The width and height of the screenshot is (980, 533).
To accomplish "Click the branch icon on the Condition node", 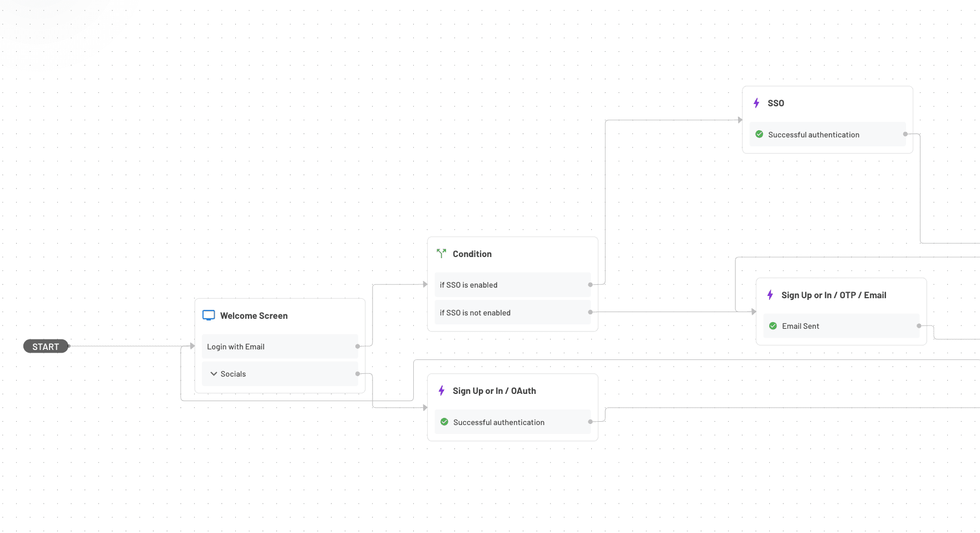I will [441, 253].
